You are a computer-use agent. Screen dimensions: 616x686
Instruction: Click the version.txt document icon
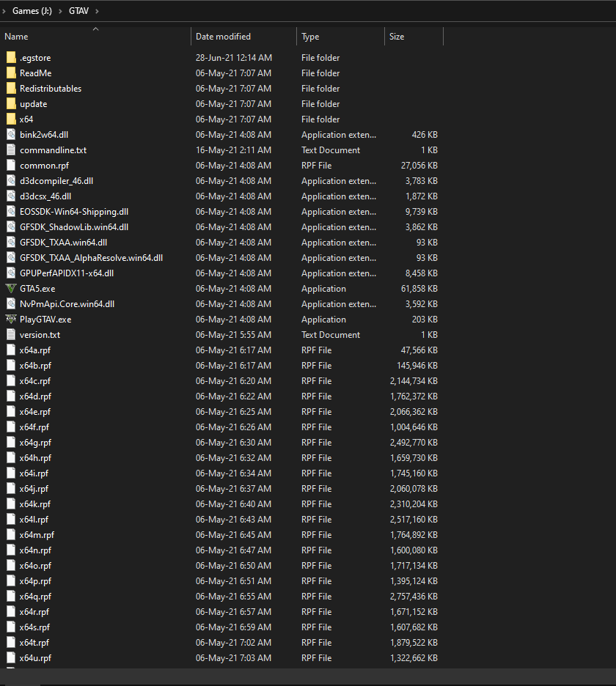point(12,335)
